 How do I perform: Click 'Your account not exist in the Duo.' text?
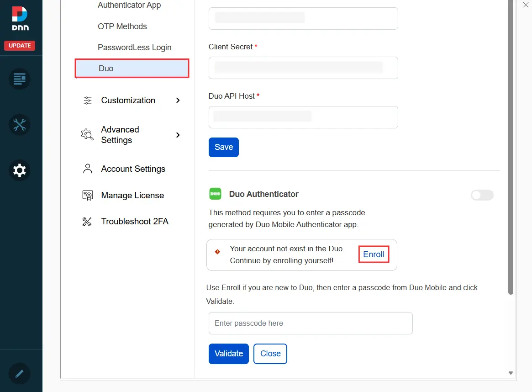[x=287, y=249]
